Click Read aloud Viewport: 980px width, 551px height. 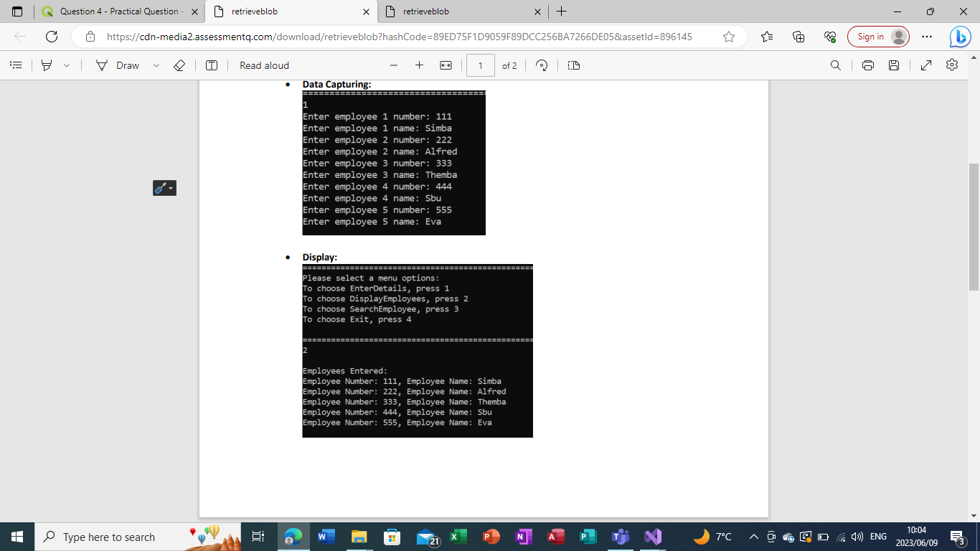262,65
